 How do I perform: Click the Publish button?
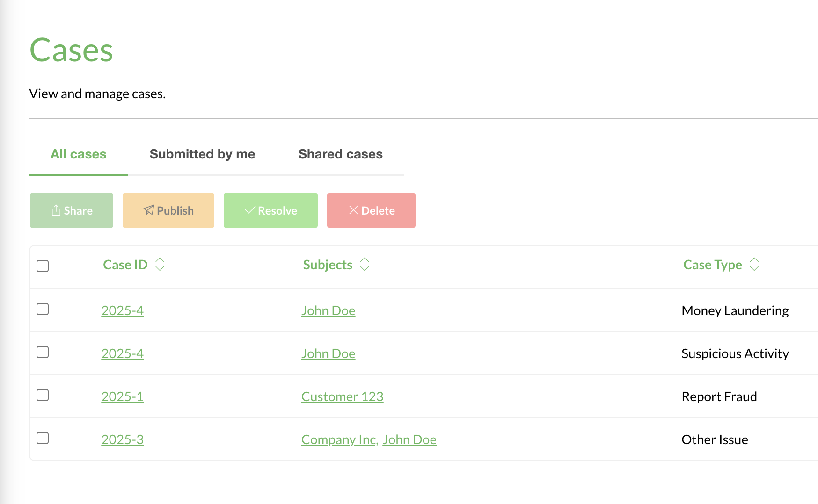[x=168, y=210]
